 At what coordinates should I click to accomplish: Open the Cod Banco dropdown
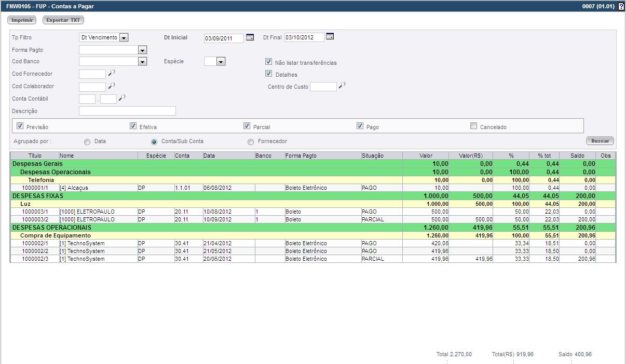click(x=143, y=62)
